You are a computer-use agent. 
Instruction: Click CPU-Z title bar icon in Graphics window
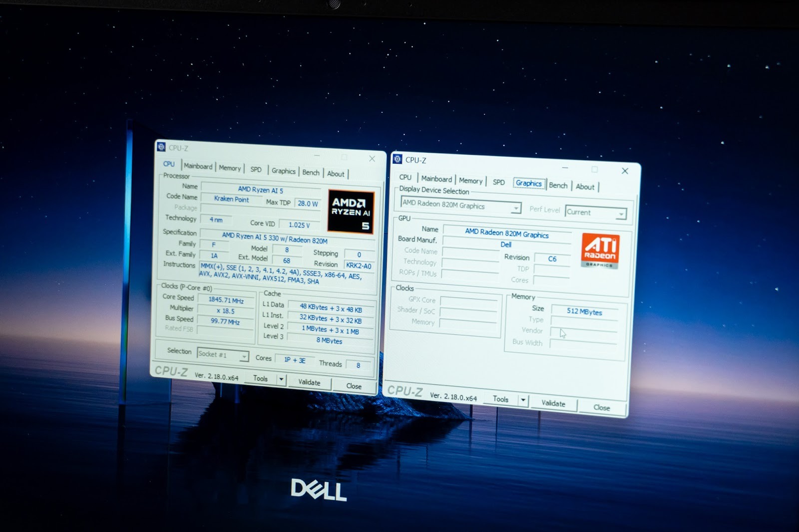[398, 159]
